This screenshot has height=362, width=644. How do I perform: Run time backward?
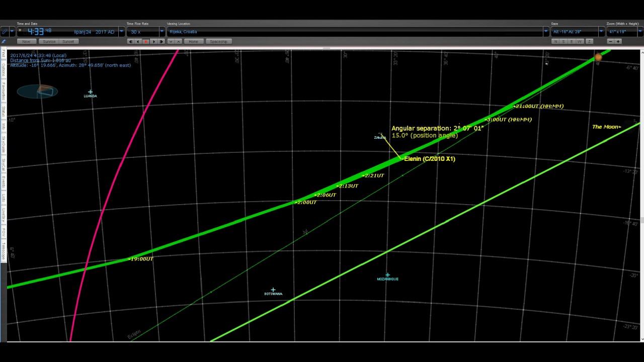click(x=138, y=41)
